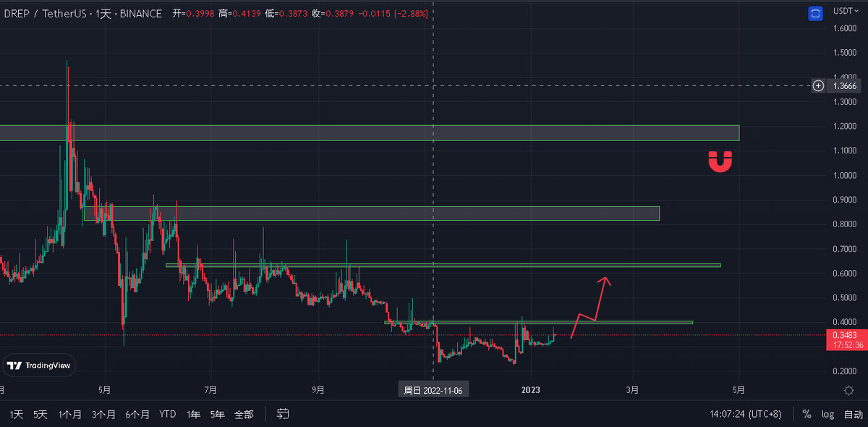
Task: Select the gray zone near 0.4000
Action: coord(538,322)
